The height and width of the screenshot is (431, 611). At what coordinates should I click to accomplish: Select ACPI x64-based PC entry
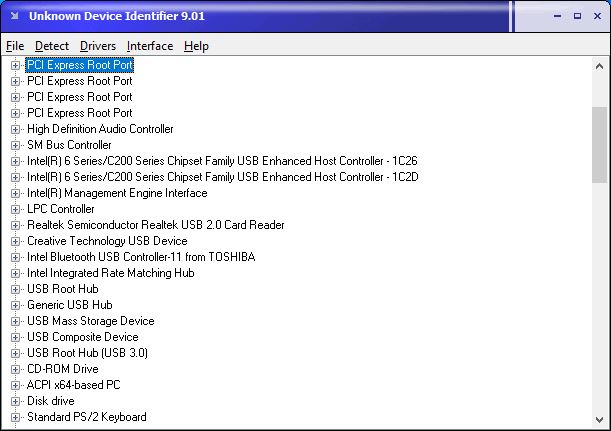(74, 385)
